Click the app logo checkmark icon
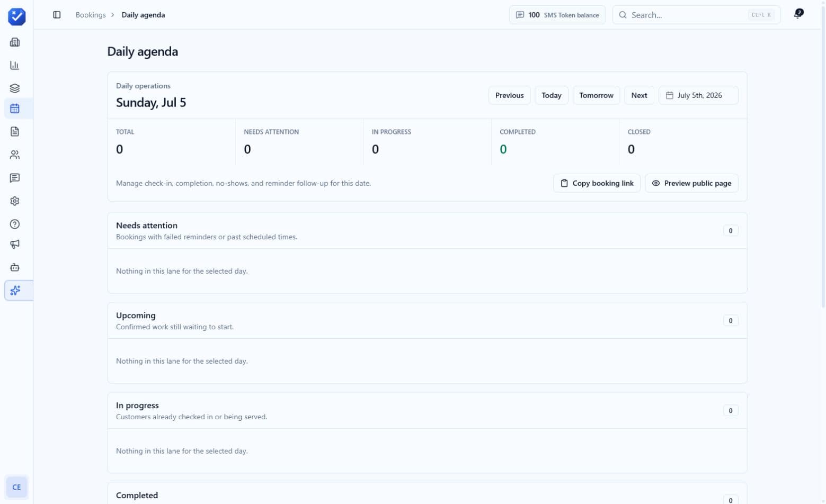826x504 pixels. pos(16,16)
